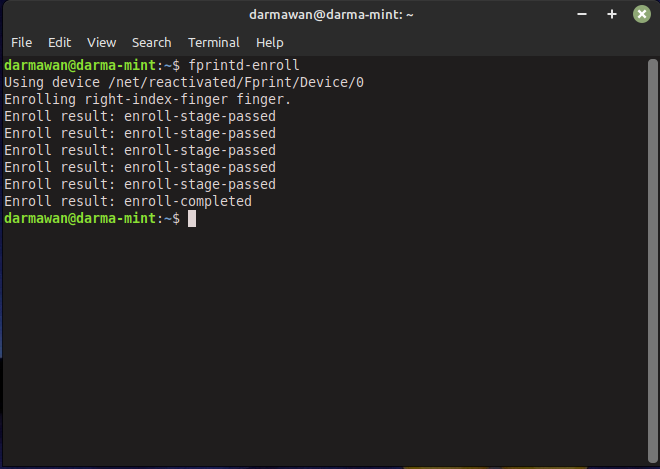Open the File menu
The height and width of the screenshot is (469, 660).
coord(21,43)
